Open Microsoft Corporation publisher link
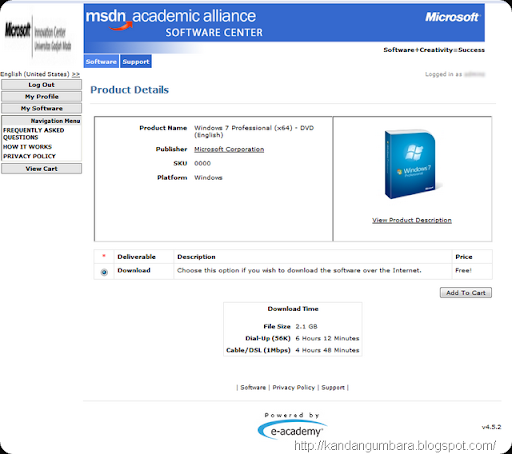This screenshot has width=512, height=454. coord(229,149)
